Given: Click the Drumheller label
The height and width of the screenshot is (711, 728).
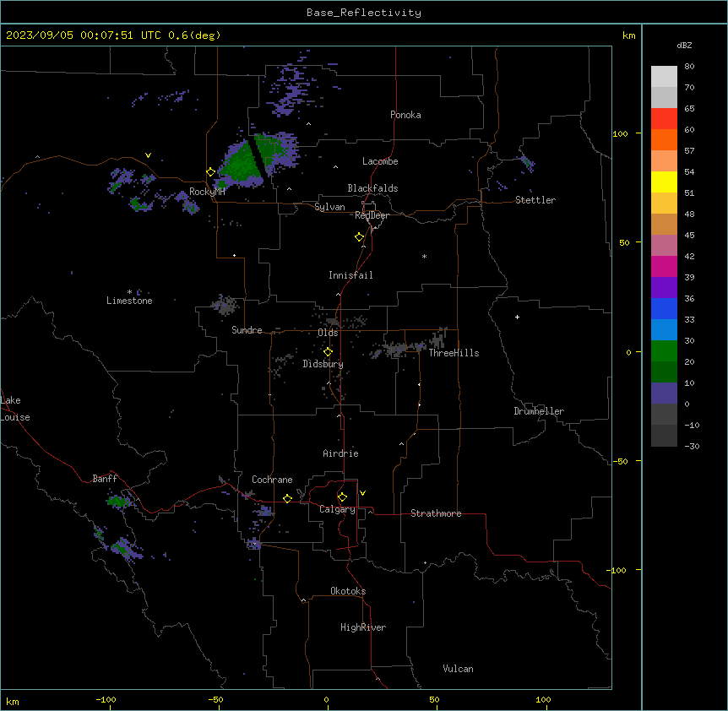Looking at the screenshot, I should [539, 411].
